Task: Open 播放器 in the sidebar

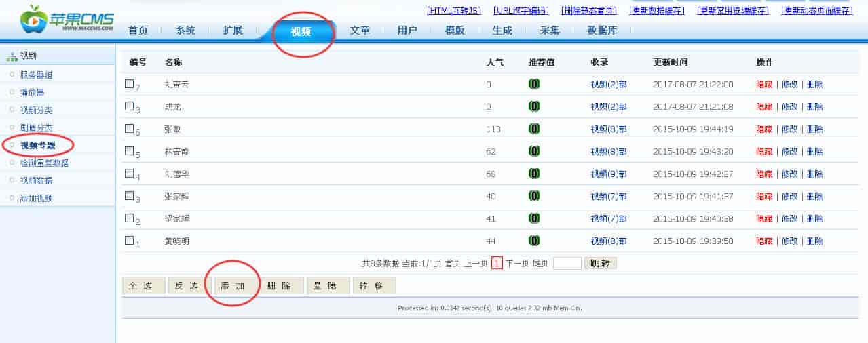Action: [x=32, y=92]
